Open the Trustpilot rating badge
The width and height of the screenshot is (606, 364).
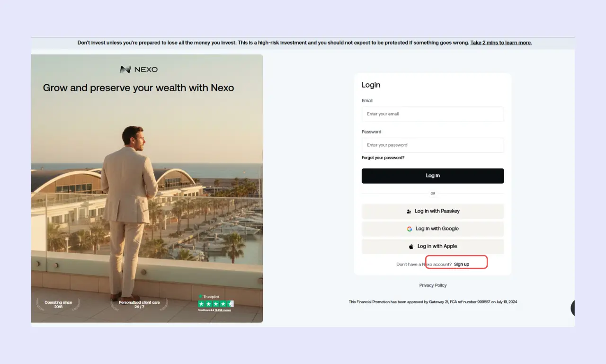coord(215,303)
